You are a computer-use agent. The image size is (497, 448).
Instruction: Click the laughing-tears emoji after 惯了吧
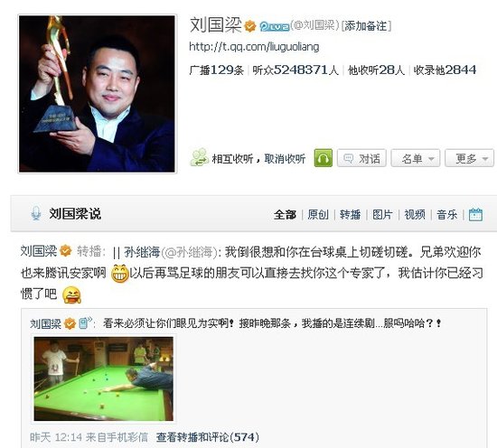[71, 295]
